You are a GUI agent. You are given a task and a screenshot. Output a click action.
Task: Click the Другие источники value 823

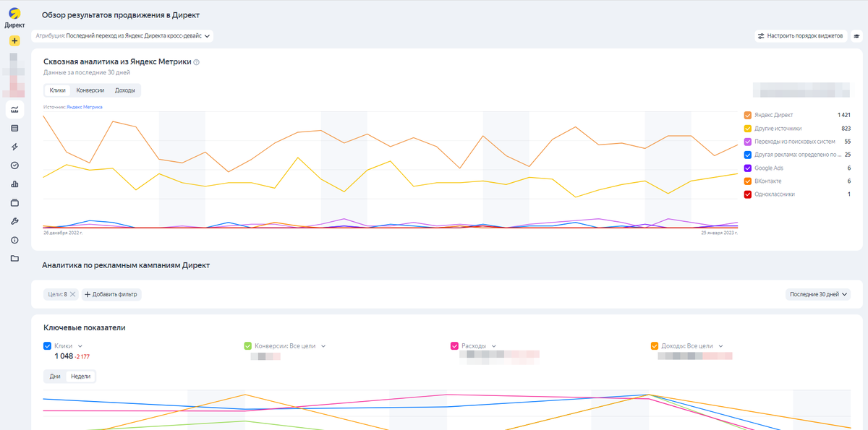tap(846, 128)
